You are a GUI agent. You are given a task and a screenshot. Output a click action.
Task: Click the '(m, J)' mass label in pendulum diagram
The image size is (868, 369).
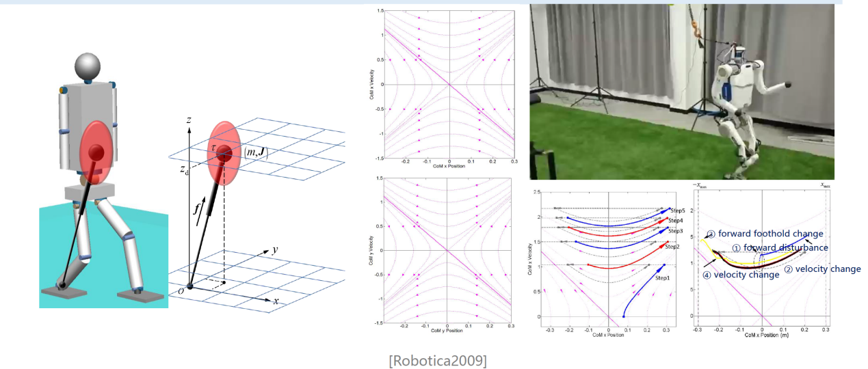pyautogui.click(x=256, y=154)
